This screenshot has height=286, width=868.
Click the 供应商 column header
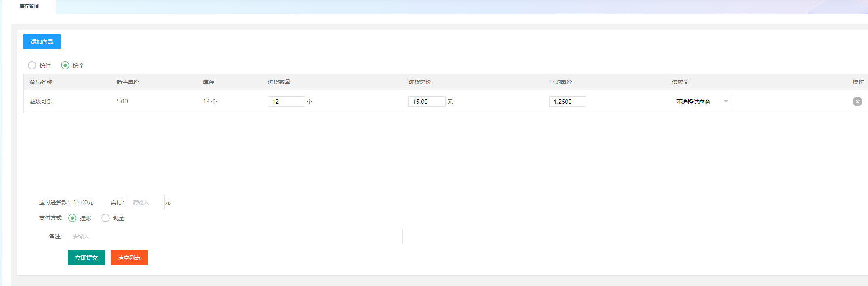[680, 82]
